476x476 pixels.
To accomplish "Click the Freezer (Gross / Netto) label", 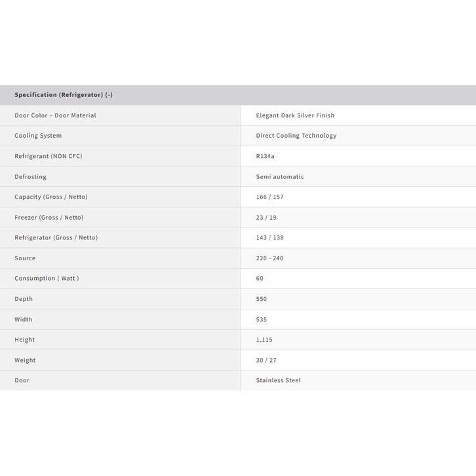I will click(49, 218).
